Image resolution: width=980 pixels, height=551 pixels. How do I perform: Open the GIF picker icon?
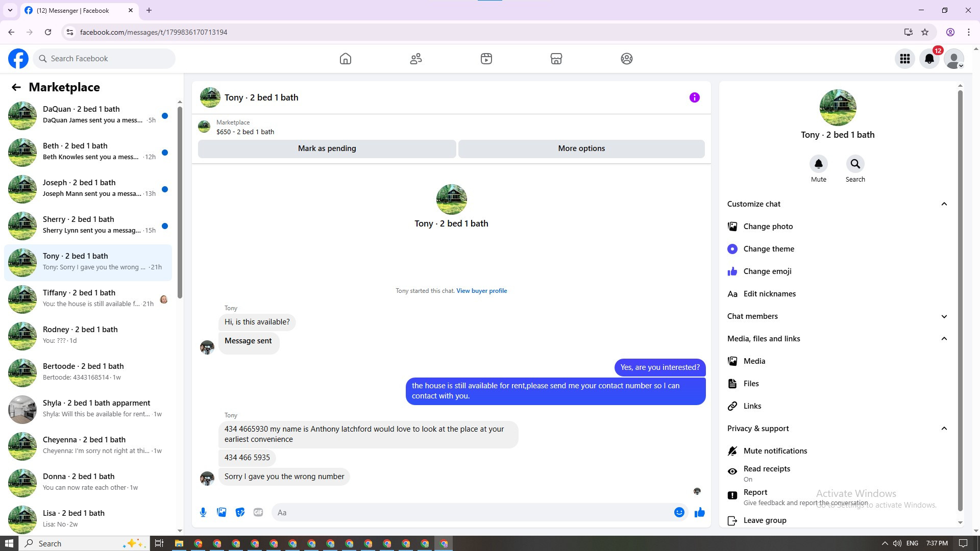[258, 512]
